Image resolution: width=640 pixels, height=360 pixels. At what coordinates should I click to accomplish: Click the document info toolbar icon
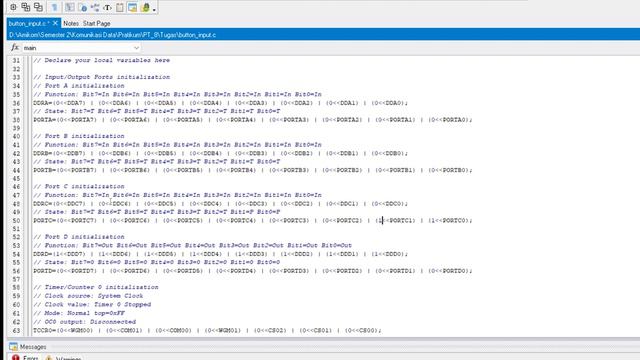pyautogui.click(x=82, y=7)
